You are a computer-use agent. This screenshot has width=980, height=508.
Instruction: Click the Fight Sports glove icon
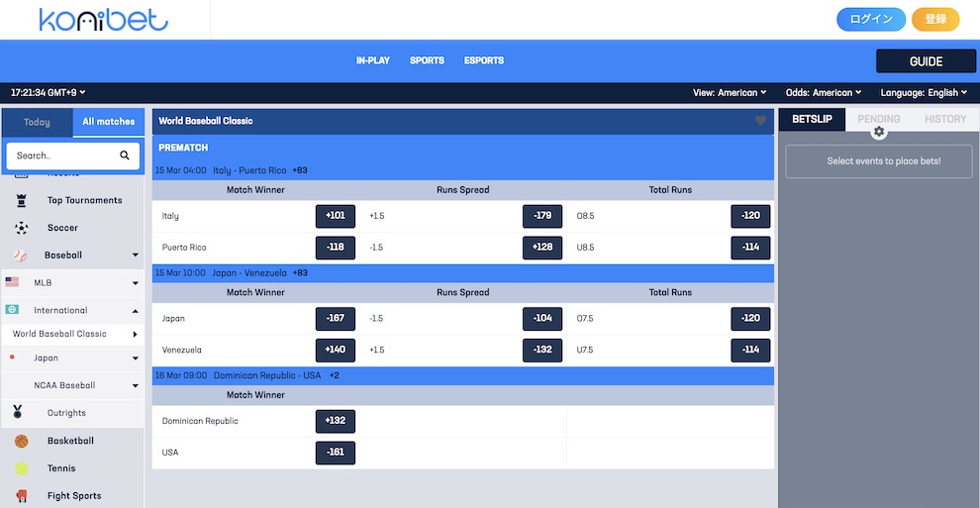(x=21, y=496)
